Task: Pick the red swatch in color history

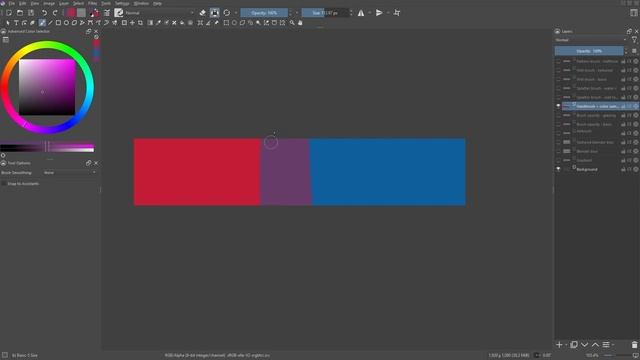Action: pos(96,44)
